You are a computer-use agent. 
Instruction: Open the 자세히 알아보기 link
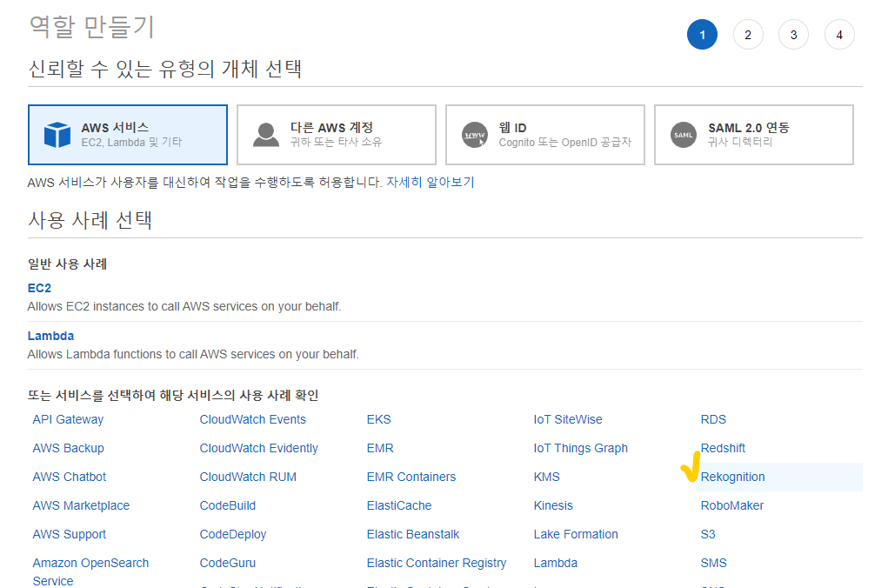click(x=431, y=183)
